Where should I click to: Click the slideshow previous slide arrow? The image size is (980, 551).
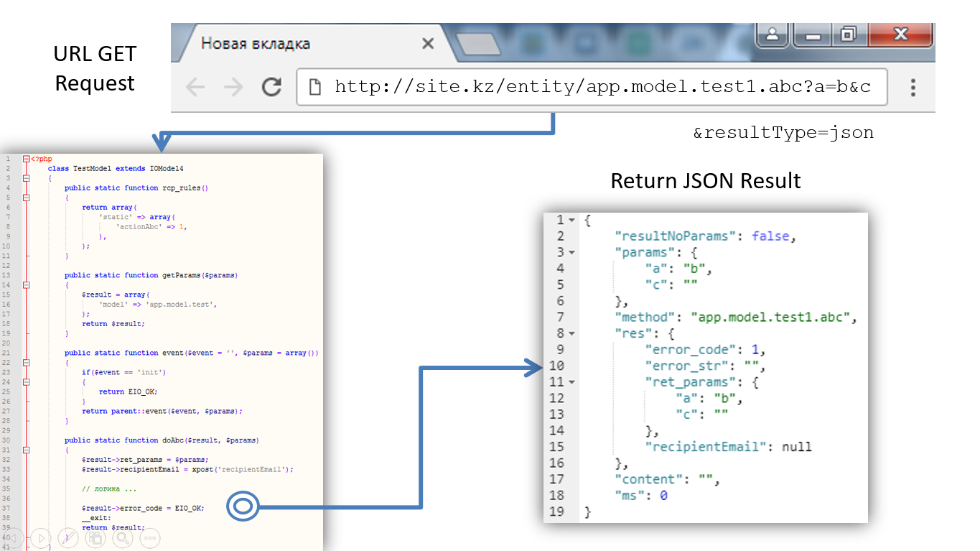point(14,537)
